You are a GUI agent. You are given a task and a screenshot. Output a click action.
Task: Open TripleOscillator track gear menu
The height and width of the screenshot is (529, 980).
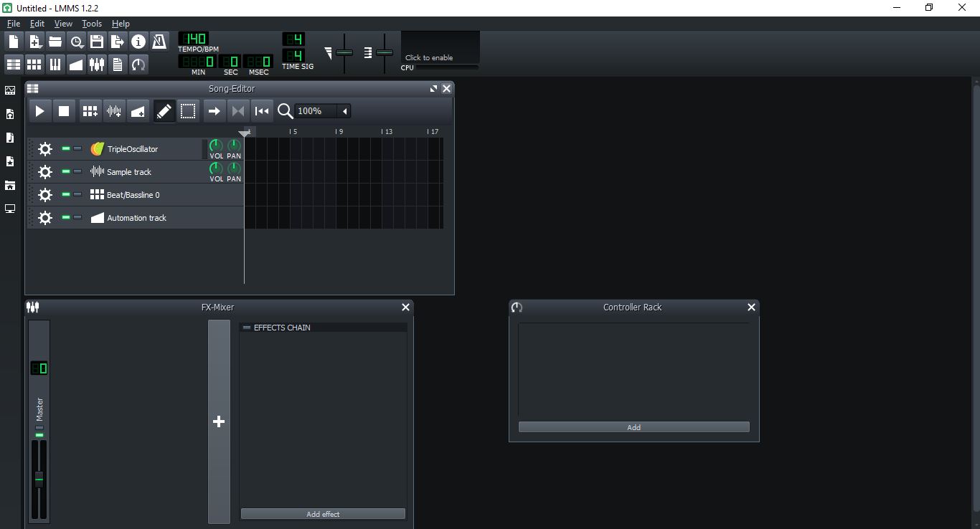45,149
